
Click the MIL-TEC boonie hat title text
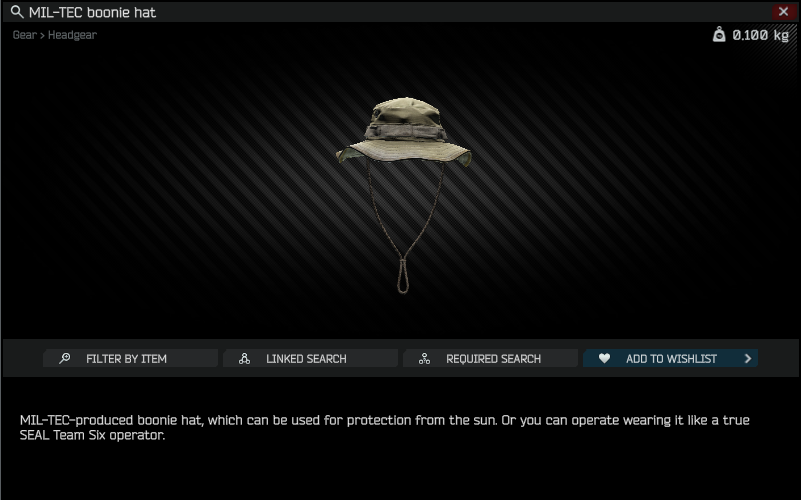click(92, 12)
